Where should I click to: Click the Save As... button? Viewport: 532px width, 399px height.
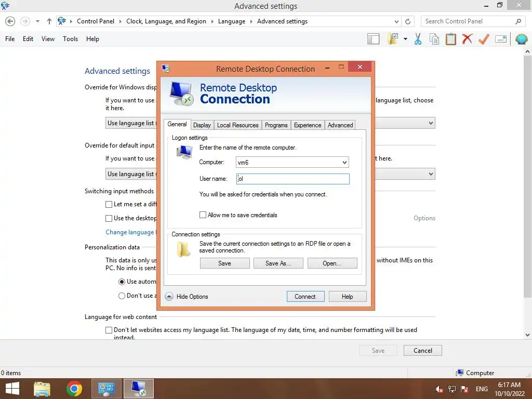pyautogui.click(x=278, y=263)
